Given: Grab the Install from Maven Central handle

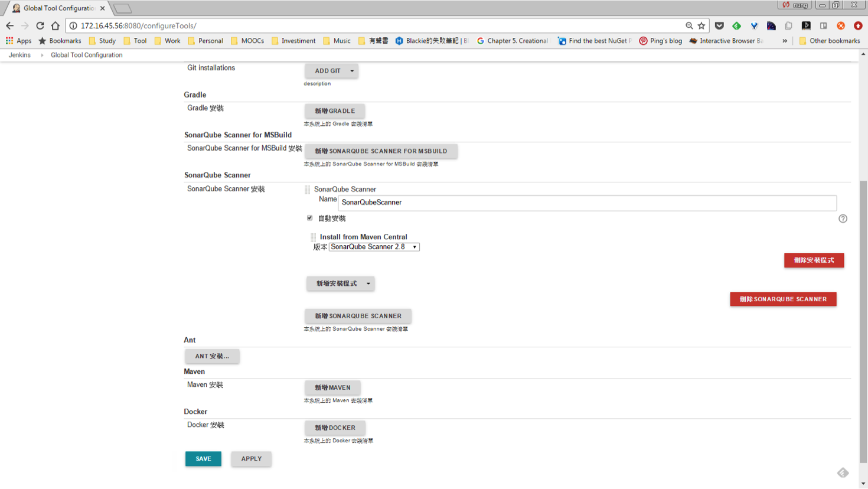Looking at the screenshot, I should coord(314,237).
